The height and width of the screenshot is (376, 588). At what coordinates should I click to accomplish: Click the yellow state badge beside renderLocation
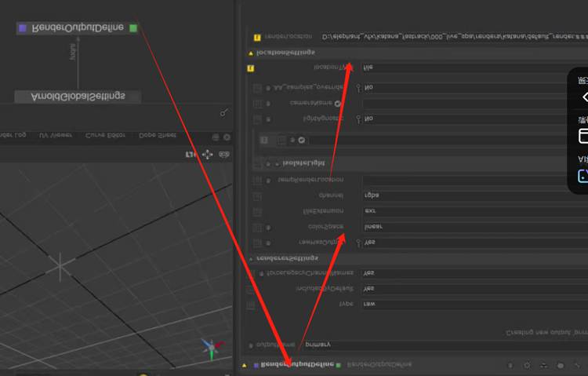click(257, 37)
